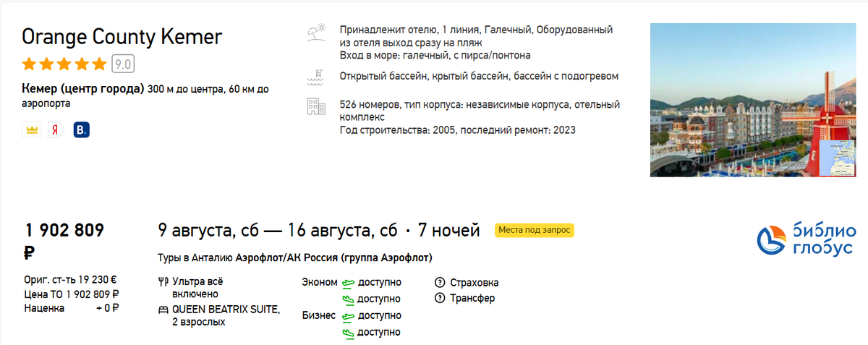Click the tour dates 9 августа — 16 августа
The height and width of the screenshot is (345, 868).
point(278,231)
